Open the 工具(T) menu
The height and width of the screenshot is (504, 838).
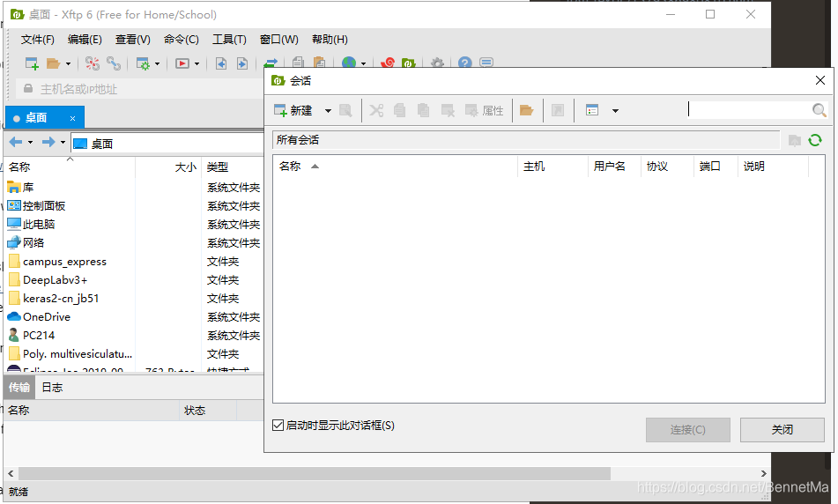pyautogui.click(x=229, y=40)
